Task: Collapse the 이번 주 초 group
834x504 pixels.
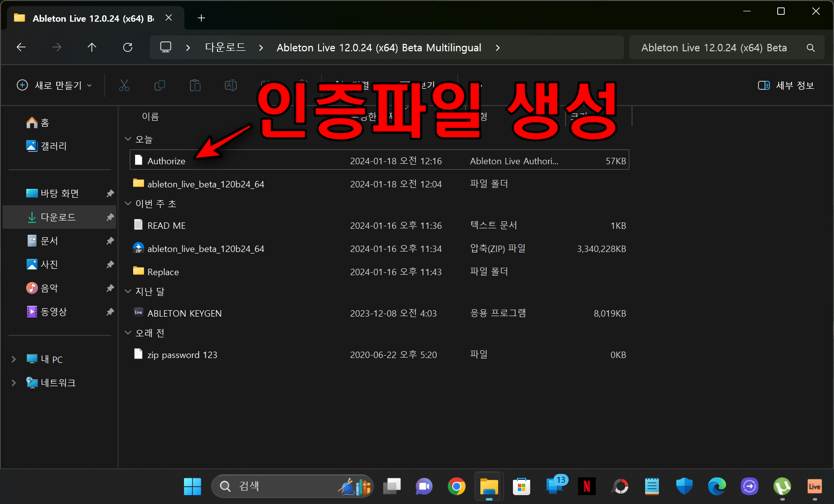Action: tap(128, 203)
